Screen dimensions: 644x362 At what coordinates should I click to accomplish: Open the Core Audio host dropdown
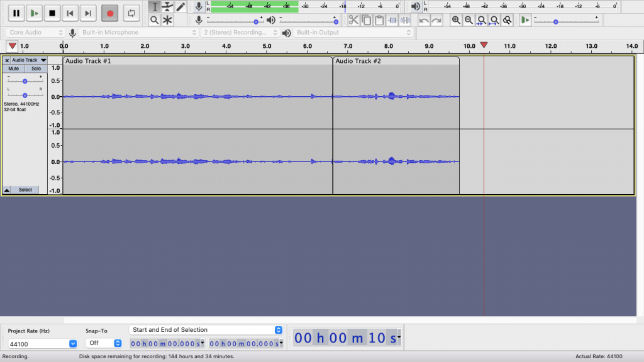(x=36, y=32)
